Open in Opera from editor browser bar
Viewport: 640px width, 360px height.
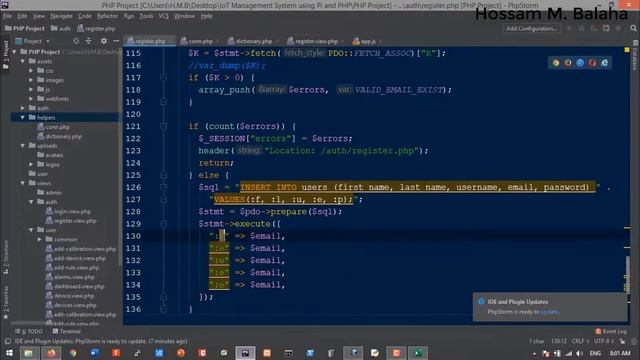[x=592, y=63]
